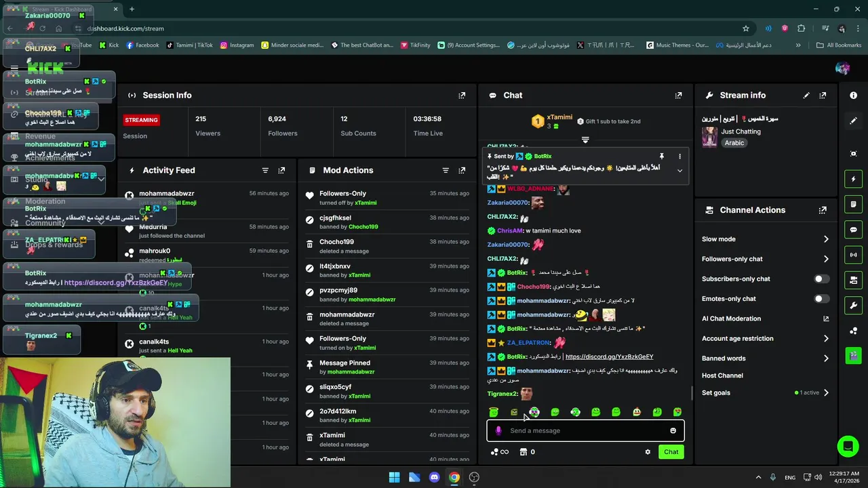868x488 pixels.
Task: Click the Arabic language tag
Action: (x=734, y=143)
